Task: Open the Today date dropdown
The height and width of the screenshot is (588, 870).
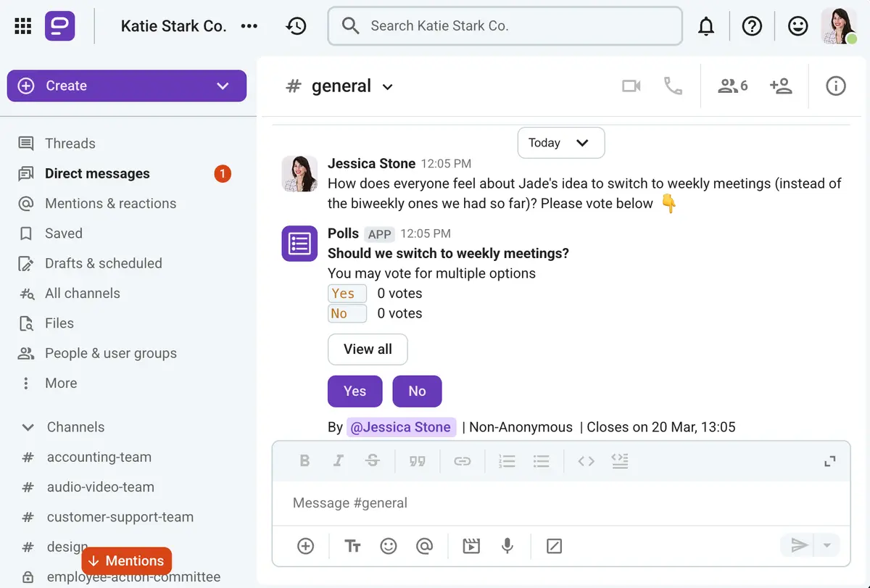Action: 560,143
